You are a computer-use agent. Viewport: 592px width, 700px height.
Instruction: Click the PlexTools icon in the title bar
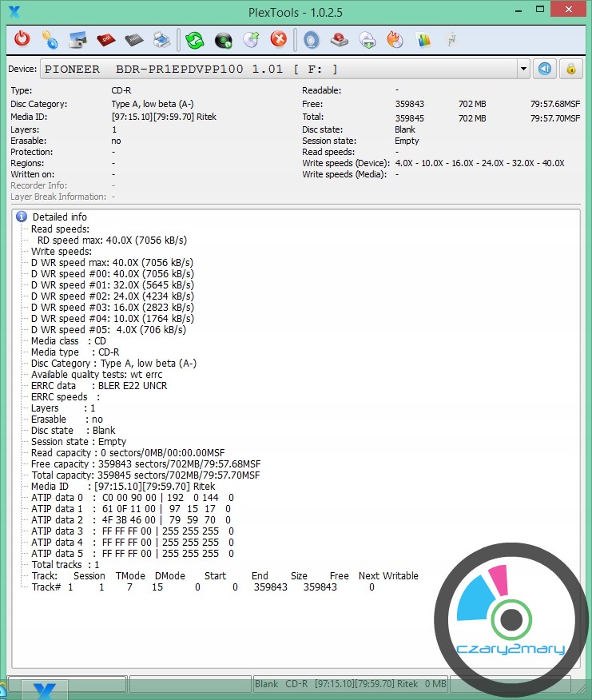[12, 10]
